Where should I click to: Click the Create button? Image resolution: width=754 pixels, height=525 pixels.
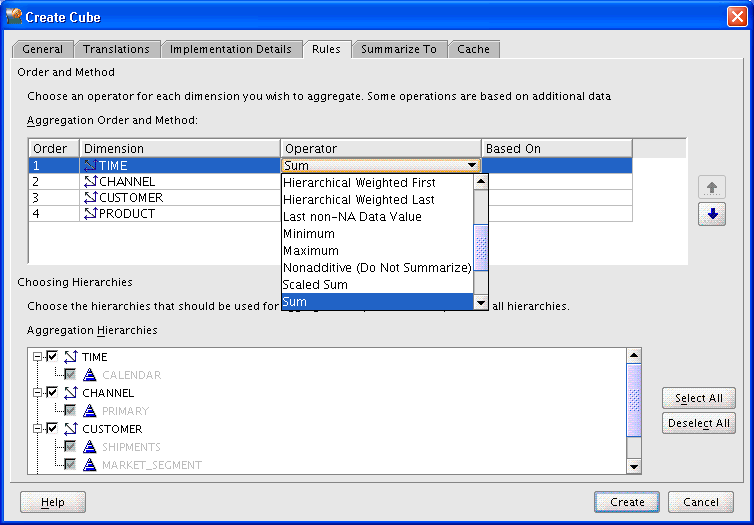tap(627, 502)
